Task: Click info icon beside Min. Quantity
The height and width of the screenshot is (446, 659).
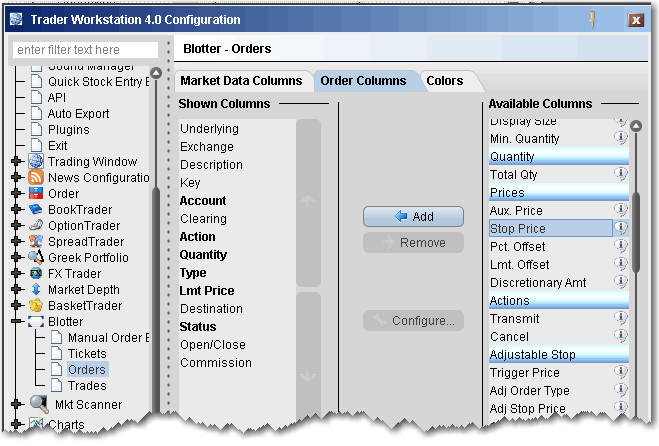Action: pos(621,138)
